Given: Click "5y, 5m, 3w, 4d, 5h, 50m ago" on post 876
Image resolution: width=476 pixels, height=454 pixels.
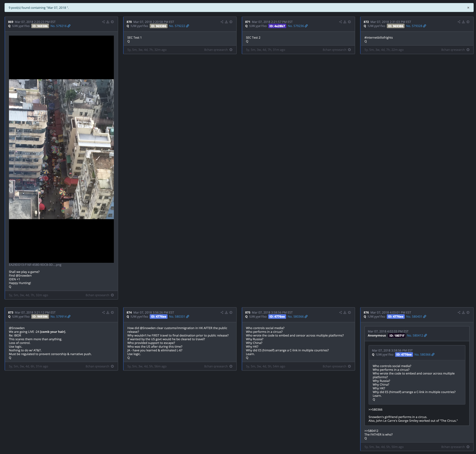Looking at the screenshot, I should 384,447.
